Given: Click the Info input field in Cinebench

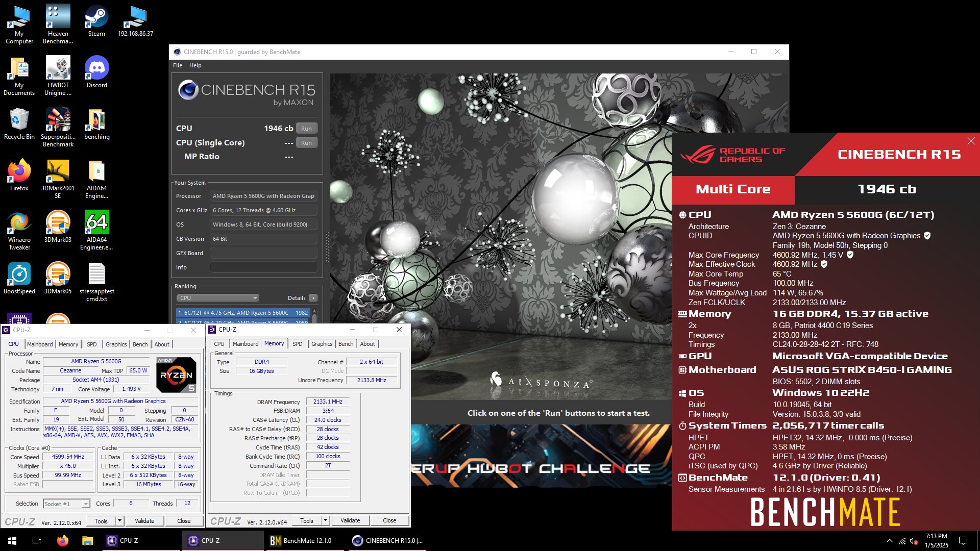Looking at the screenshot, I should point(264,267).
